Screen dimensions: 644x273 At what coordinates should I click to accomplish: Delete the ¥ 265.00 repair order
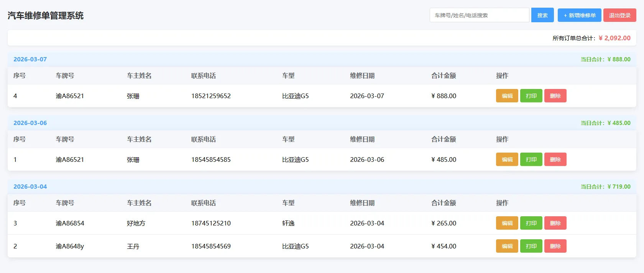pyautogui.click(x=555, y=223)
